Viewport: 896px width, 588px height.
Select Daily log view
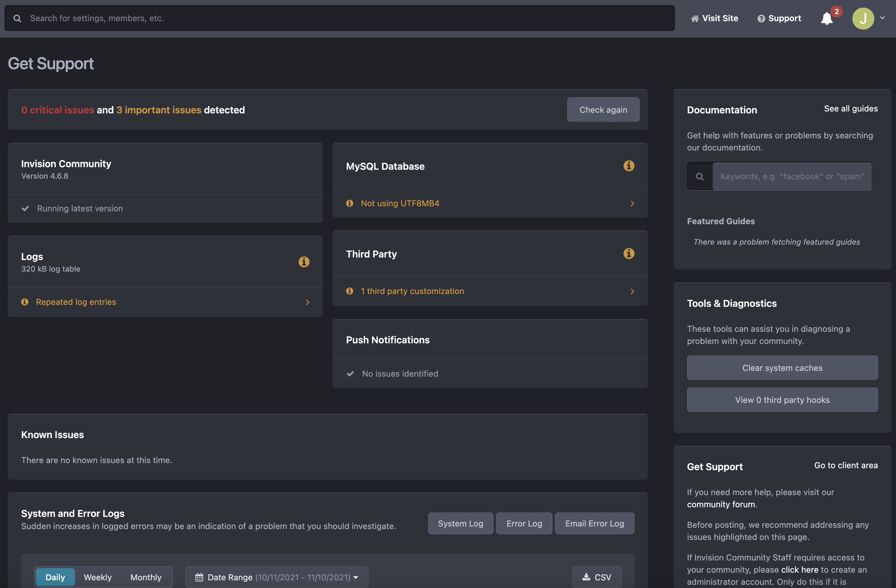tap(55, 577)
